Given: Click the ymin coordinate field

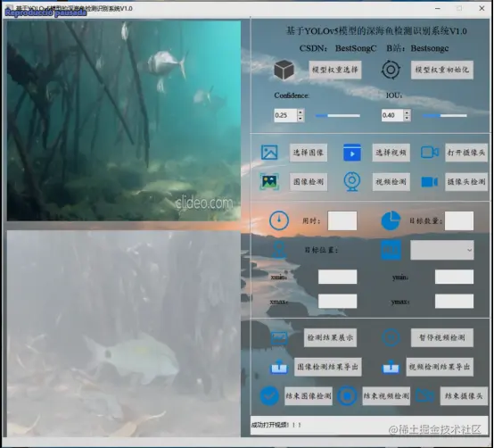Looking at the screenshot, I should (454, 277).
